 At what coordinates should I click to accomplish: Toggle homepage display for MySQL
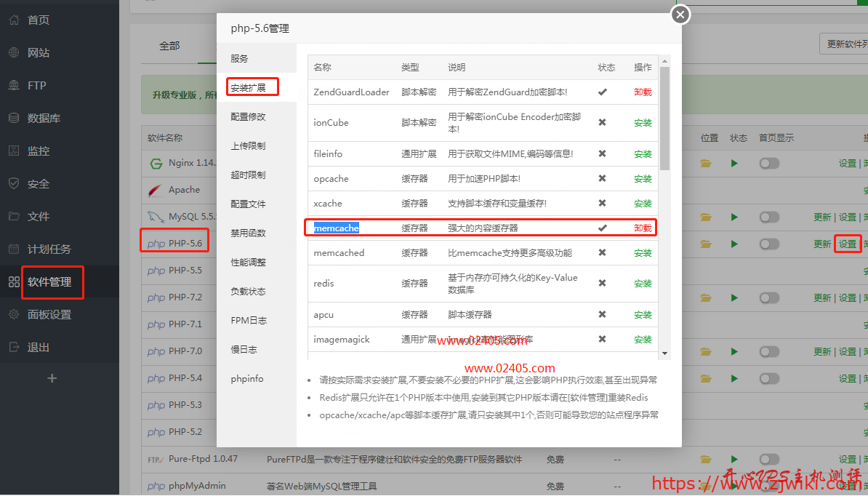point(769,217)
